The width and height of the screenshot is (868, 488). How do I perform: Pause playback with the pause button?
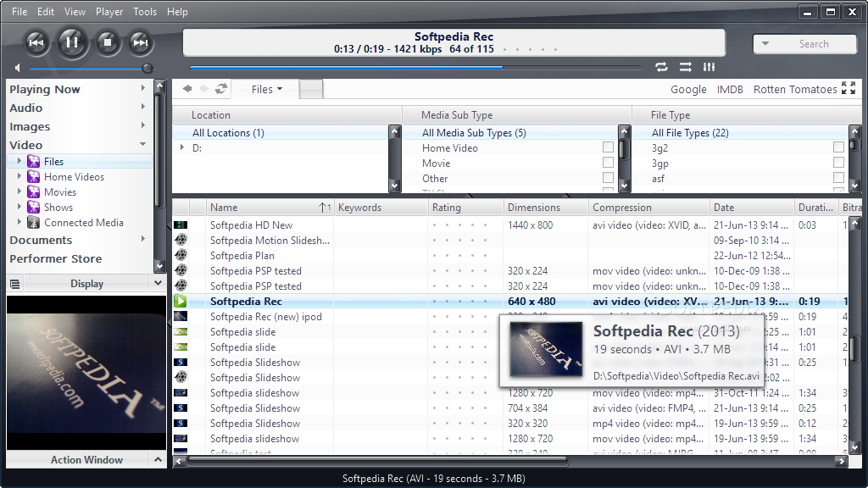(x=72, y=42)
